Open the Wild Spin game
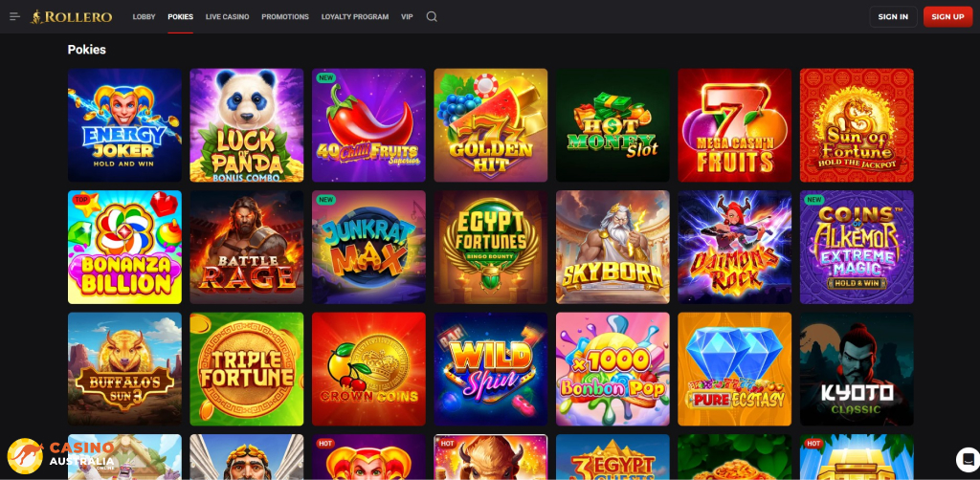The image size is (980, 480). (491, 369)
